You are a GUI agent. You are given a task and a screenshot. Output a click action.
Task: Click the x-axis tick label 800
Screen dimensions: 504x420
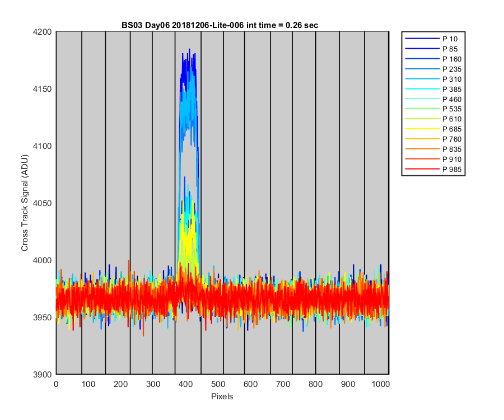click(315, 384)
